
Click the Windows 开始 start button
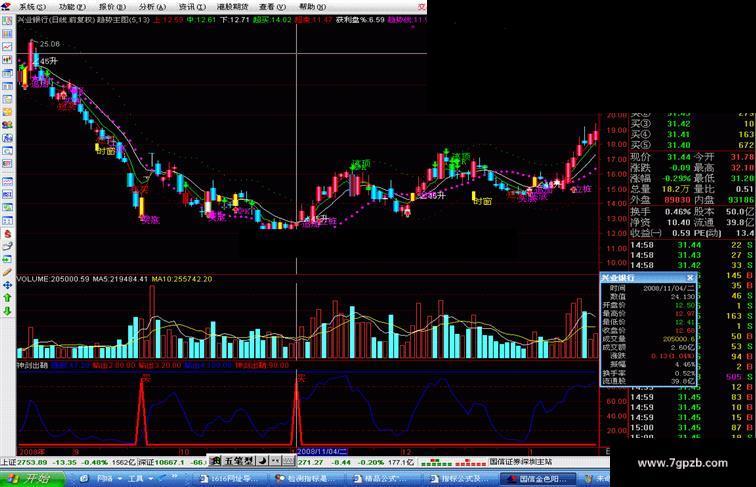32,479
